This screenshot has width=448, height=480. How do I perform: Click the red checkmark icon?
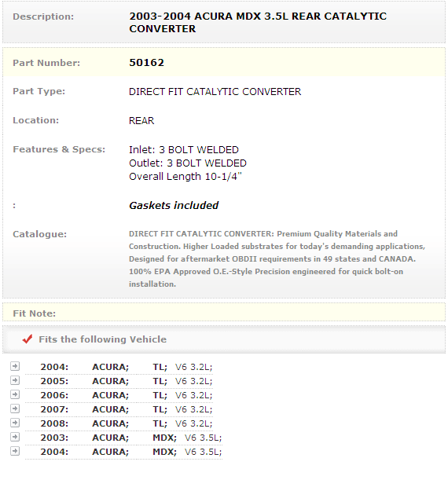pyautogui.click(x=28, y=339)
